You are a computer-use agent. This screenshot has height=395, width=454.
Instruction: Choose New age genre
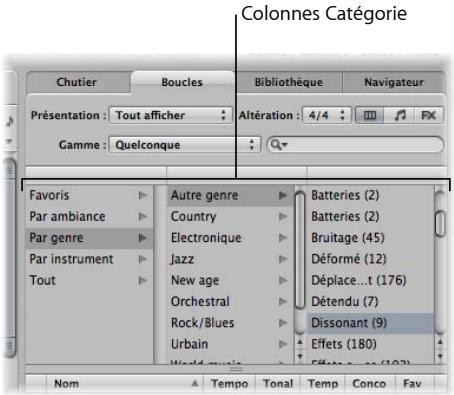click(230, 280)
